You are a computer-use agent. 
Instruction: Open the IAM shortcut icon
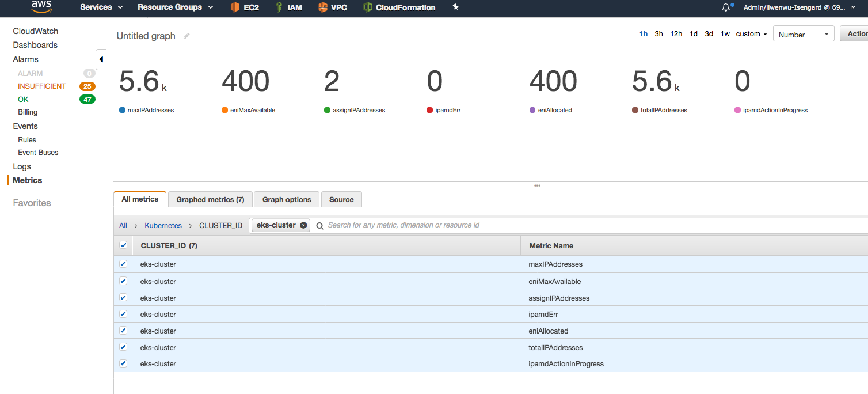coord(279,7)
